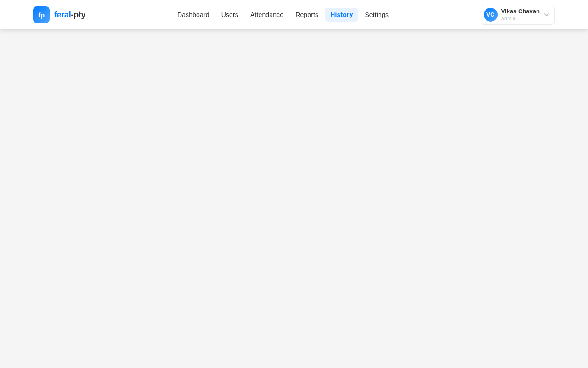Click the Vikas Chavan name

520,11
